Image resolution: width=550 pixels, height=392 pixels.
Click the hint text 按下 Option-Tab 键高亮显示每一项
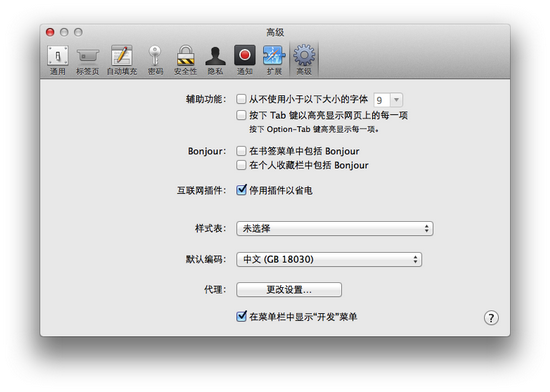(x=314, y=129)
